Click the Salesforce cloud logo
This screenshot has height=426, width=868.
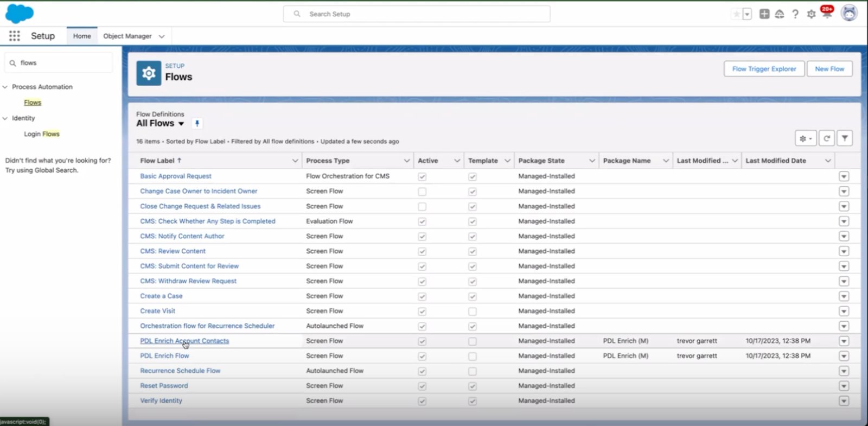(x=19, y=13)
